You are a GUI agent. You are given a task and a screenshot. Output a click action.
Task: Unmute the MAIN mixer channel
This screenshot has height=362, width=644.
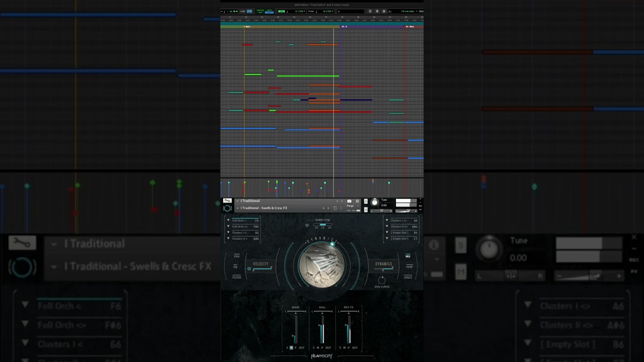tap(291, 348)
